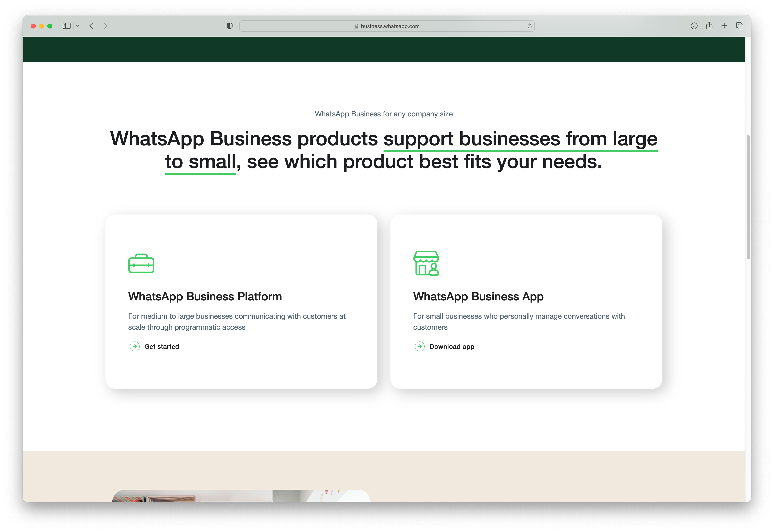The width and height of the screenshot is (774, 532).
Task: Click the Download app link
Action: point(452,346)
